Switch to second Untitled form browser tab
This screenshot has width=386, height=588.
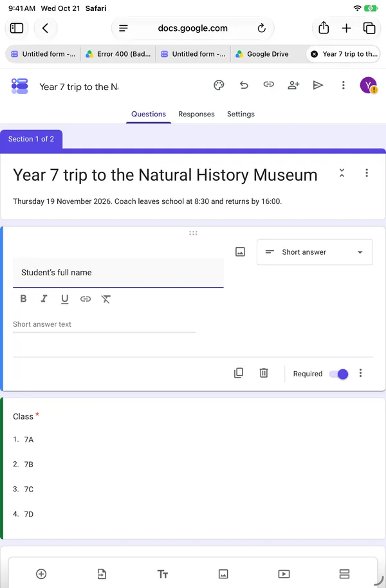pyautogui.click(x=193, y=54)
